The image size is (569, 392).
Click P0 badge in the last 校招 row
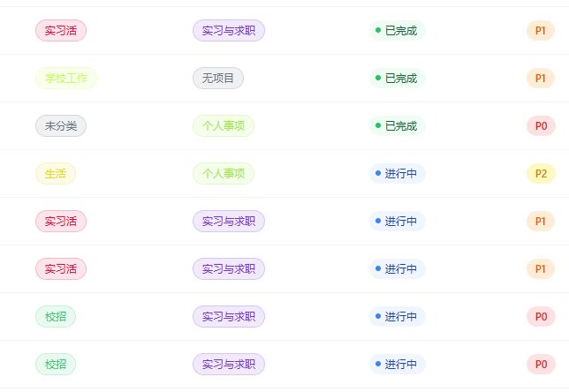point(541,364)
